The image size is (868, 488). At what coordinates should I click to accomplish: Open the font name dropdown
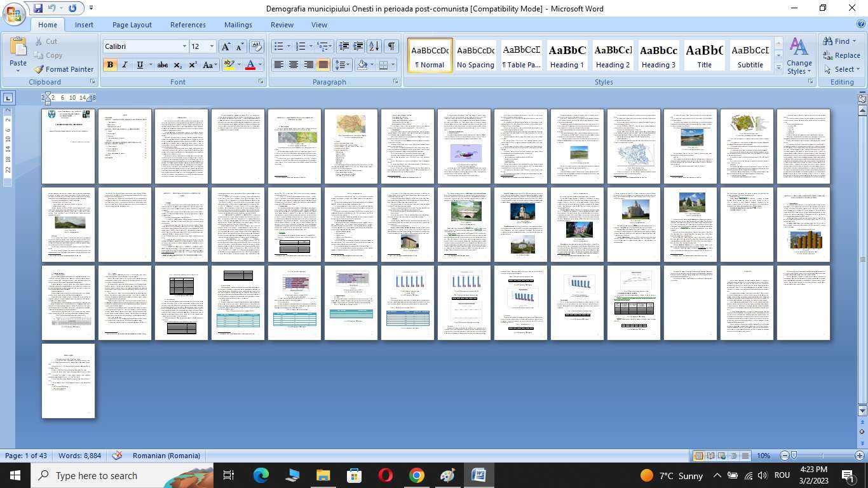click(x=184, y=46)
